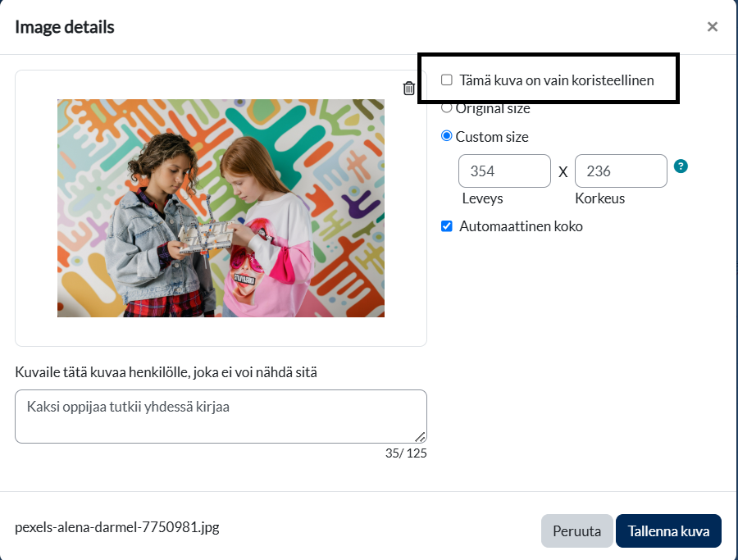The height and width of the screenshot is (560, 738).
Task: Click the description textarea resize handle
Action: tap(420, 437)
